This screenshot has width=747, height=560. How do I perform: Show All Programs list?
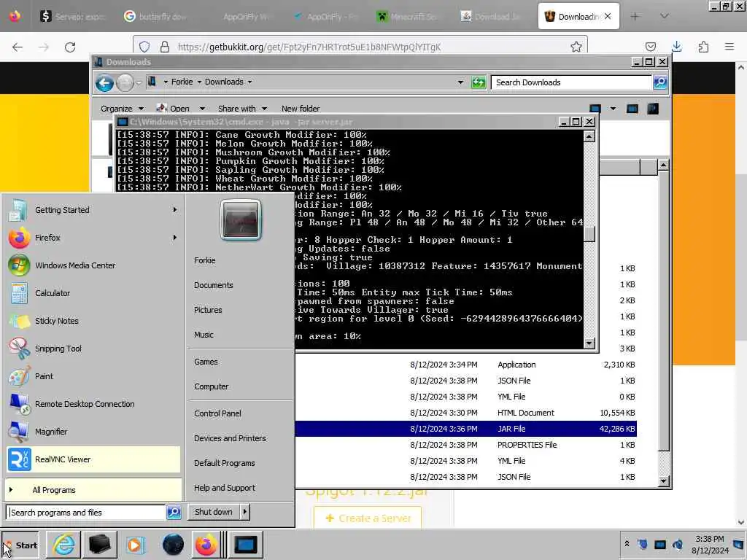pos(94,489)
